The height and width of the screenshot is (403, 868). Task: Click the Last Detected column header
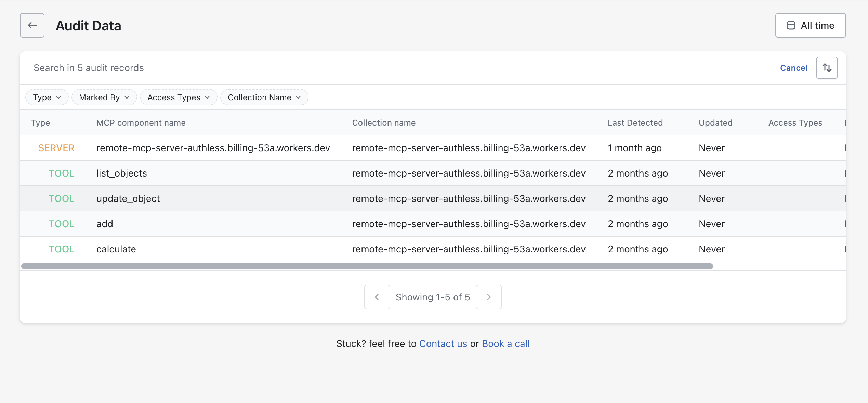[635, 123]
